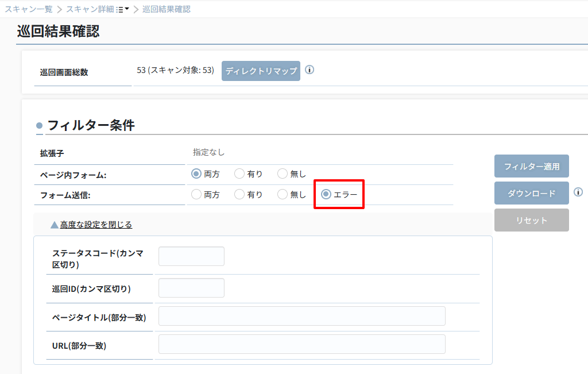Go to スキャン詳細 breadcrumb

click(x=90, y=9)
